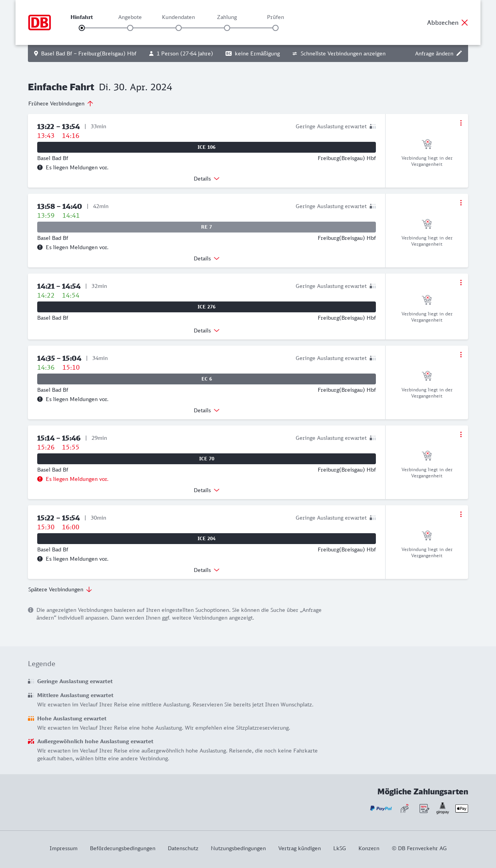This screenshot has width=496, height=868.
Task: Open three-dot menu for ICE 106 connection
Action: click(x=461, y=123)
